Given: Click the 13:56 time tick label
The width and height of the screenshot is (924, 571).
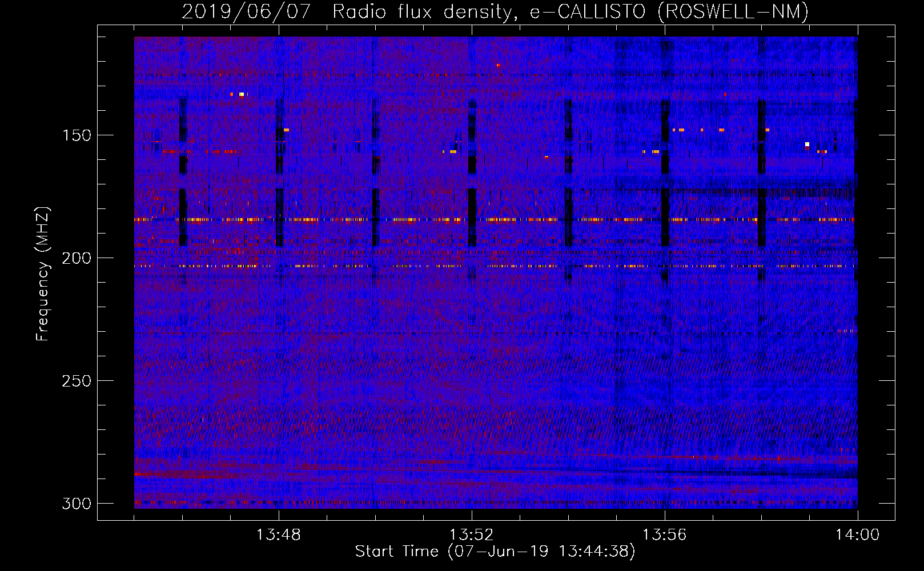Looking at the screenshot, I should click(664, 534).
